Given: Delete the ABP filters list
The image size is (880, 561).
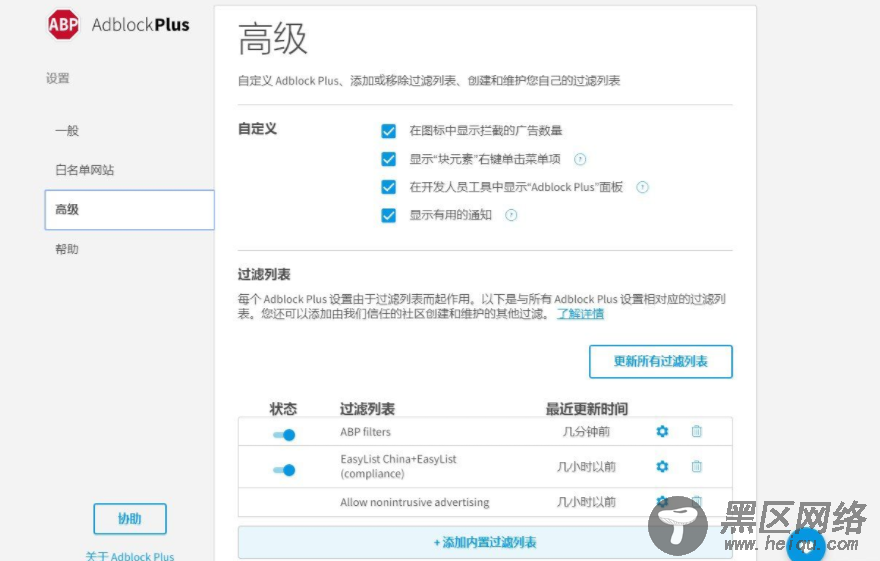Looking at the screenshot, I should (696, 431).
